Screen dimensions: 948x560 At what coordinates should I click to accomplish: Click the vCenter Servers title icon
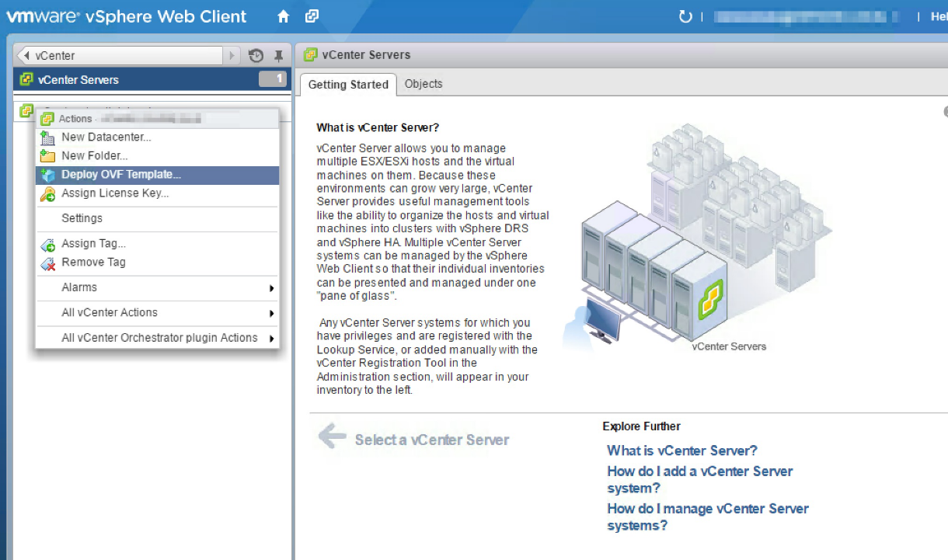(310, 55)
